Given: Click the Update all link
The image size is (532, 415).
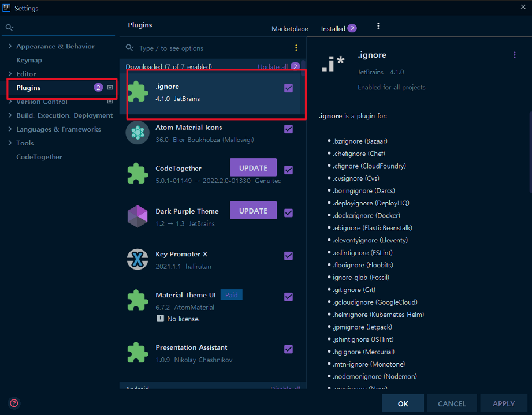Looking at the screenshot, I should pos(273,66).
